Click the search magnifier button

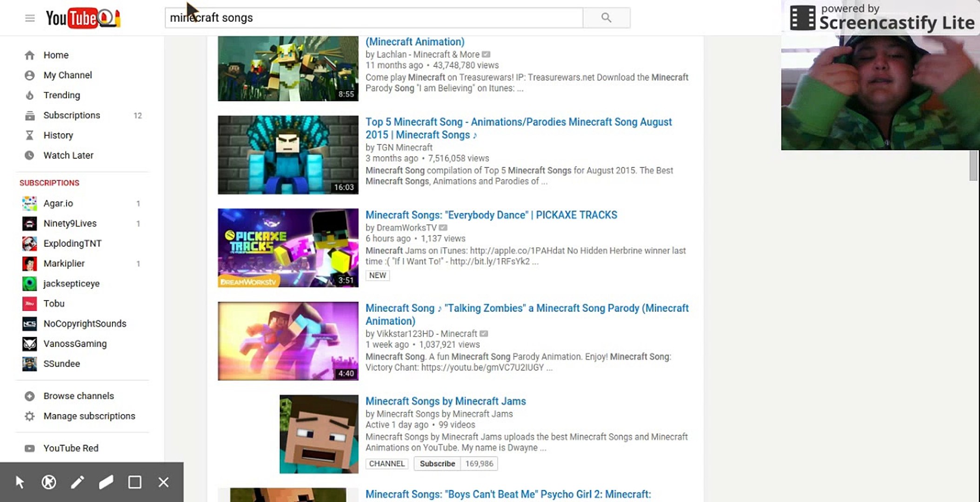606,18
